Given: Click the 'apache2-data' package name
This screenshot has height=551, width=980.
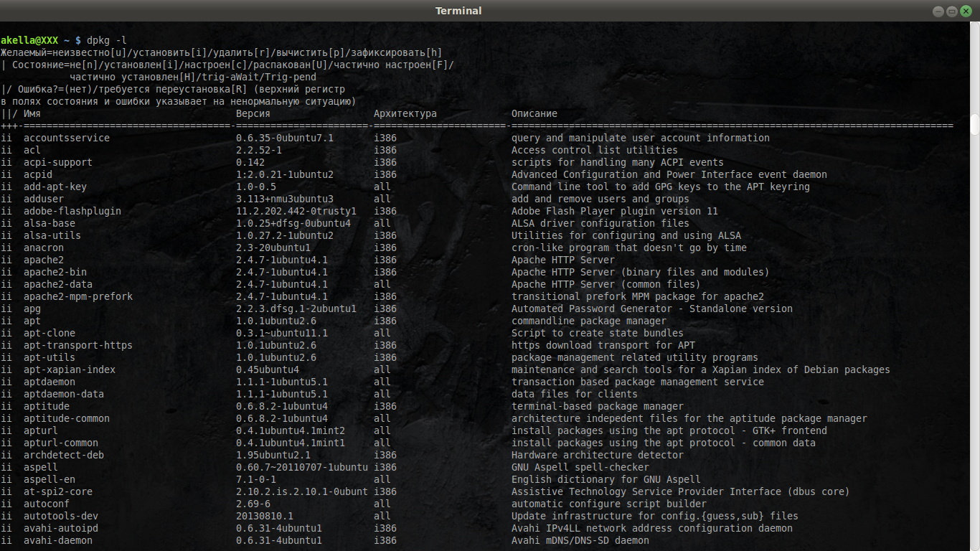Looking at the screenshot, I should [x=58, y=284].
